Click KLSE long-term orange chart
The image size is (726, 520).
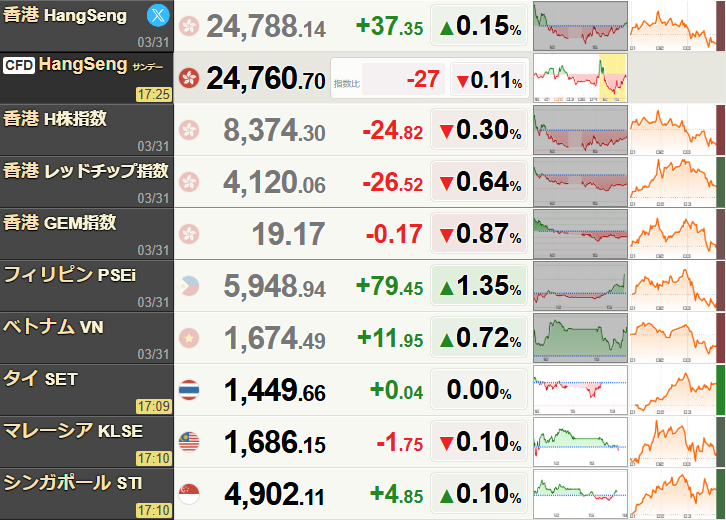click(672, 442)
